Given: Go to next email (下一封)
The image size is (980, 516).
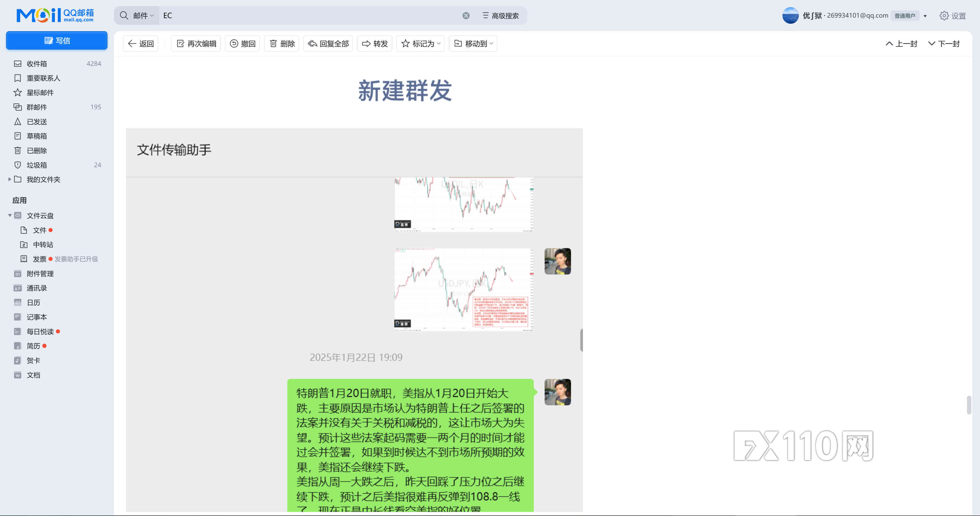Looking at the screenshot, I should 944,44.
